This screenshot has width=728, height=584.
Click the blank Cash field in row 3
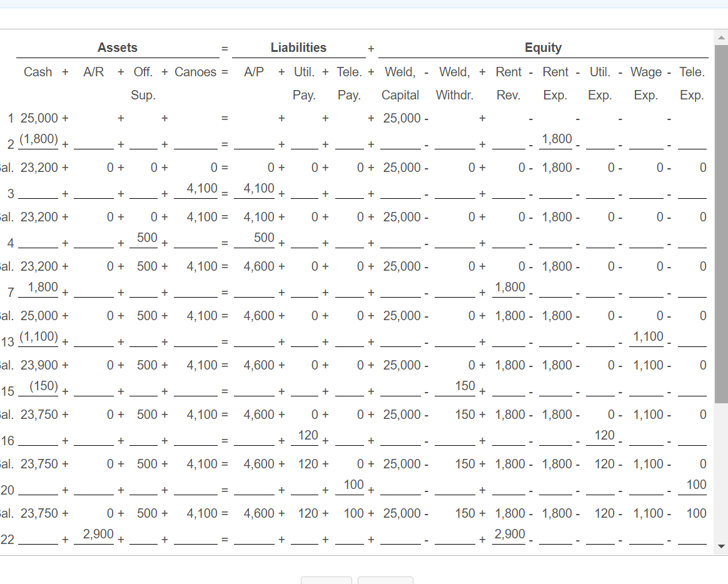[38, 192]
